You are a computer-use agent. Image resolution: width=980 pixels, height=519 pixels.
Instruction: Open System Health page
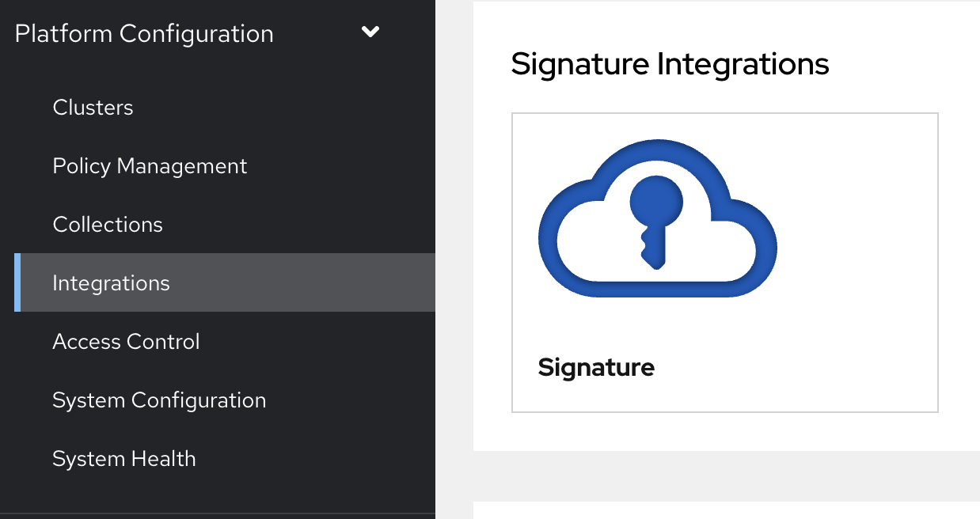click(x=123, y=459)
